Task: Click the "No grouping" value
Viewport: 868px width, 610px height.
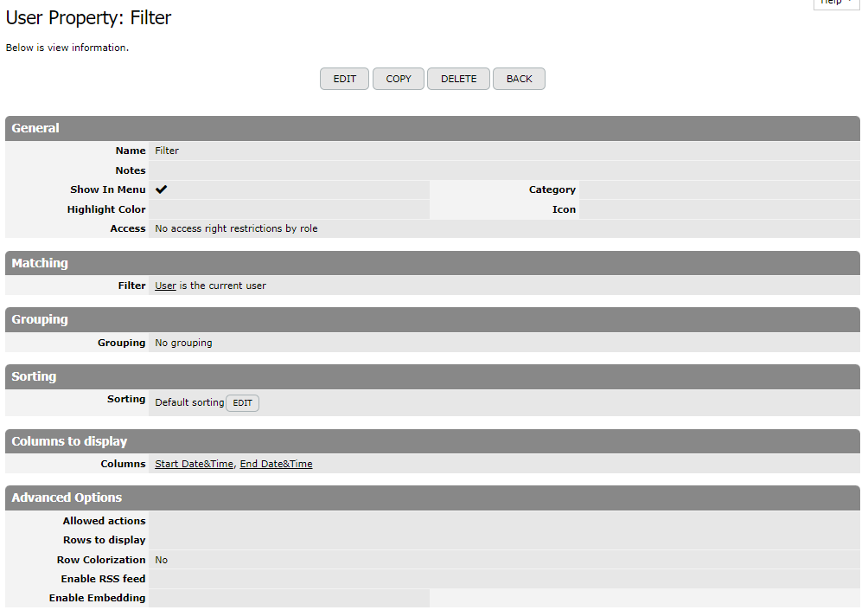Action: (x=183, y=343)
